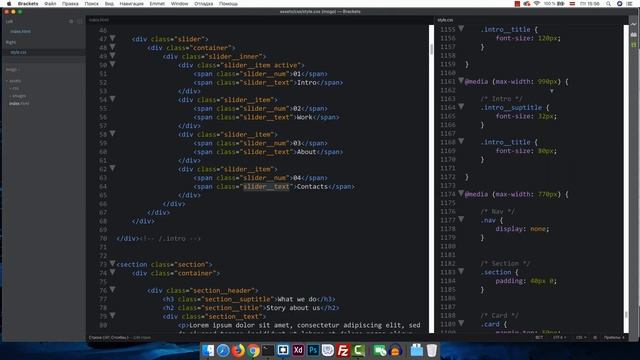640x360 pixels.
Task: Collapse code fold at HTML line 62
Action: point(112,168)
